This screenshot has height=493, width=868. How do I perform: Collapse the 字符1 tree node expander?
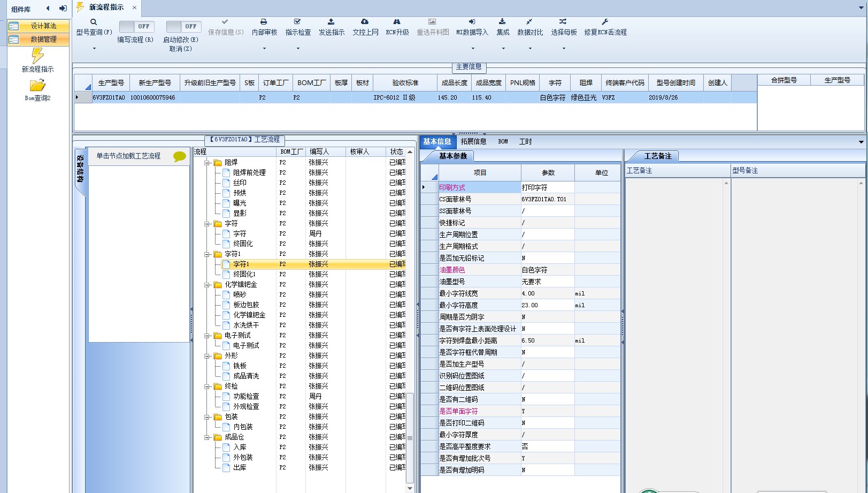tap(207, 254)
